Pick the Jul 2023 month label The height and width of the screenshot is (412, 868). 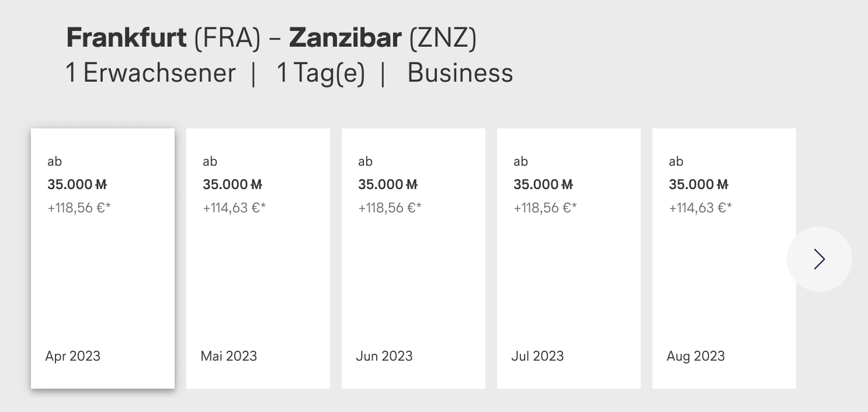tap(537, 356)
